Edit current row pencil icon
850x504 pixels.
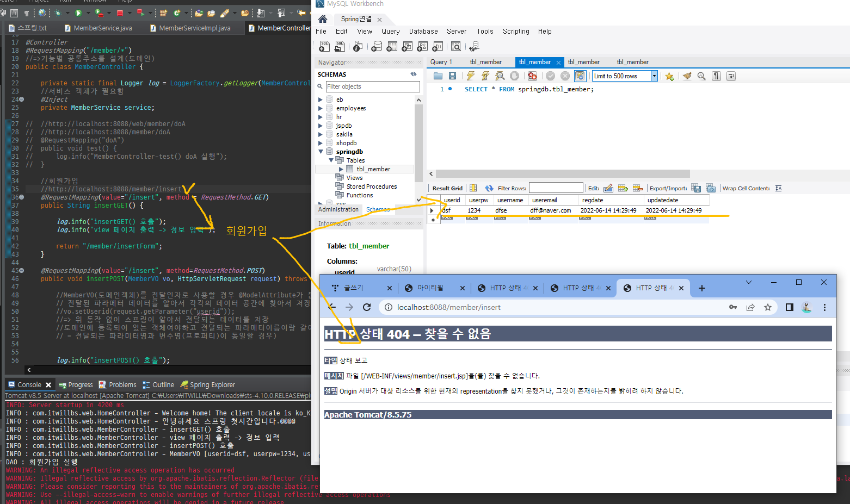[608, 188]
